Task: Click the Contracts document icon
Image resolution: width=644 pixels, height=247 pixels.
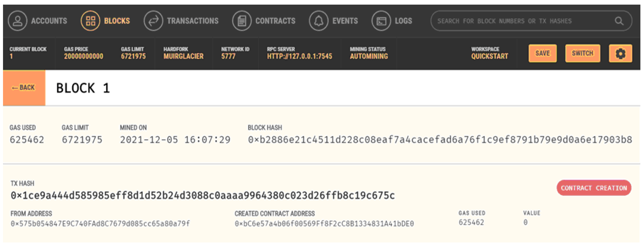Action: click(242, 21)
